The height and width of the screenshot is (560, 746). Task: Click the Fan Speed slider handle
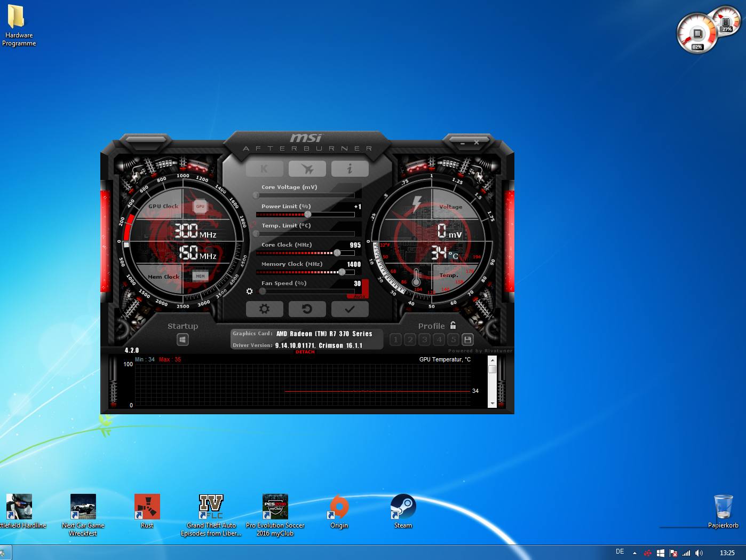(263, 291)
